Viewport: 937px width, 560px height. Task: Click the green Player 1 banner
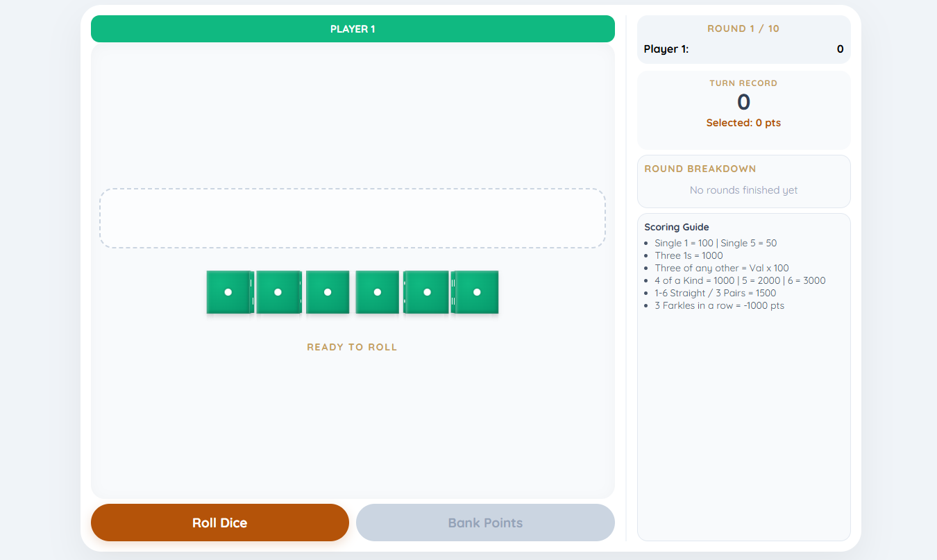point(353,29)
